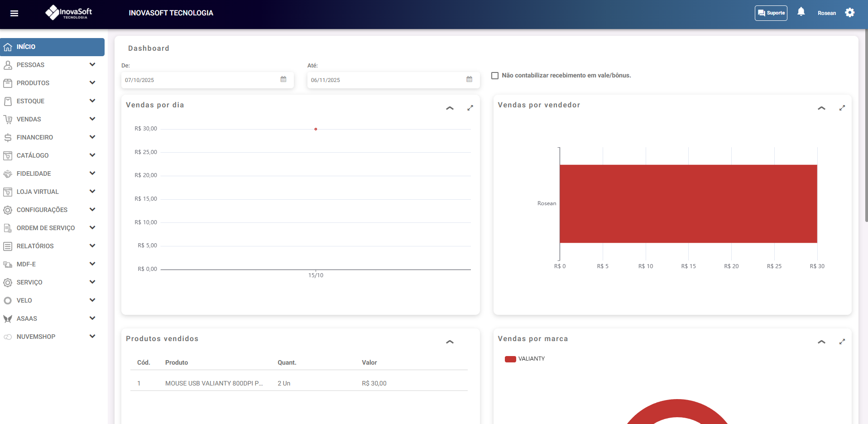The image size is (868, 424).
Task: Open the settings gear icon
Action: pos(849,13)
